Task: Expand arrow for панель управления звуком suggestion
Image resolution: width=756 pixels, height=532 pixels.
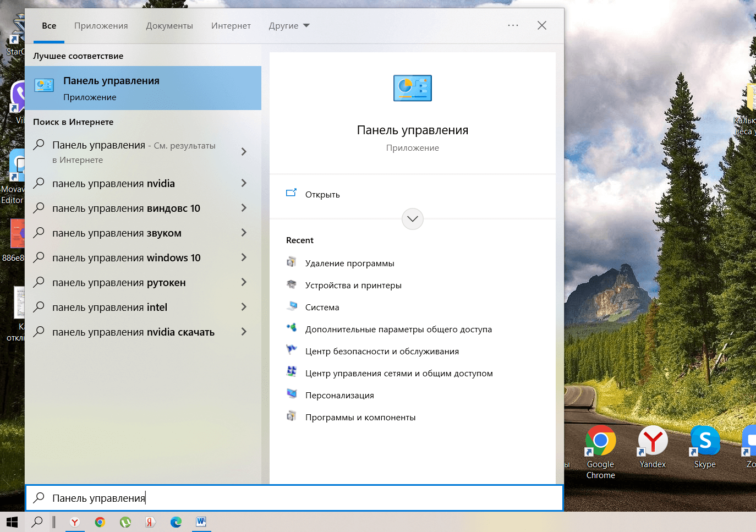Action: [244, 233]
